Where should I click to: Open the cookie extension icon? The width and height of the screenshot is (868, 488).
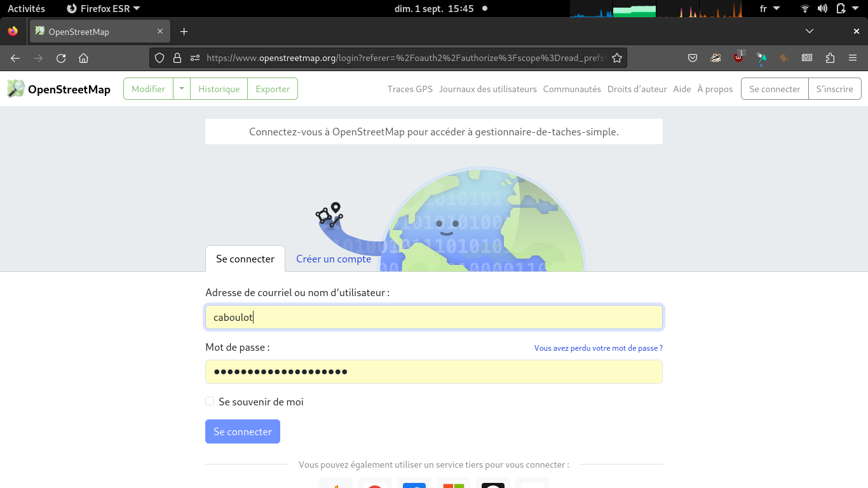[784, 58]
